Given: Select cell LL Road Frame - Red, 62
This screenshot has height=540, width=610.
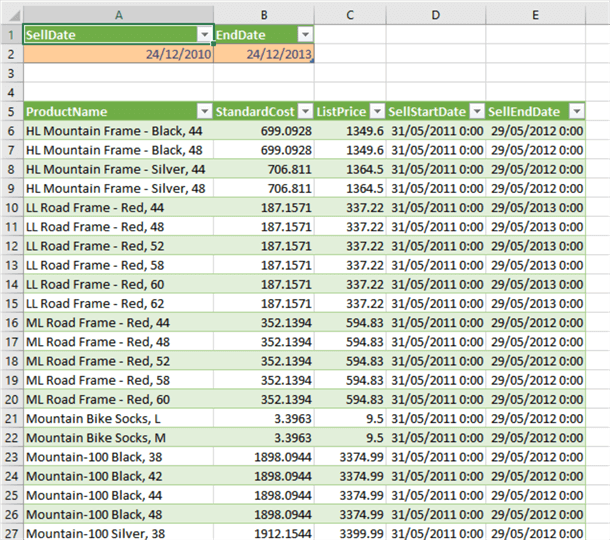Looking at the screenshot, I should (119, 303).
